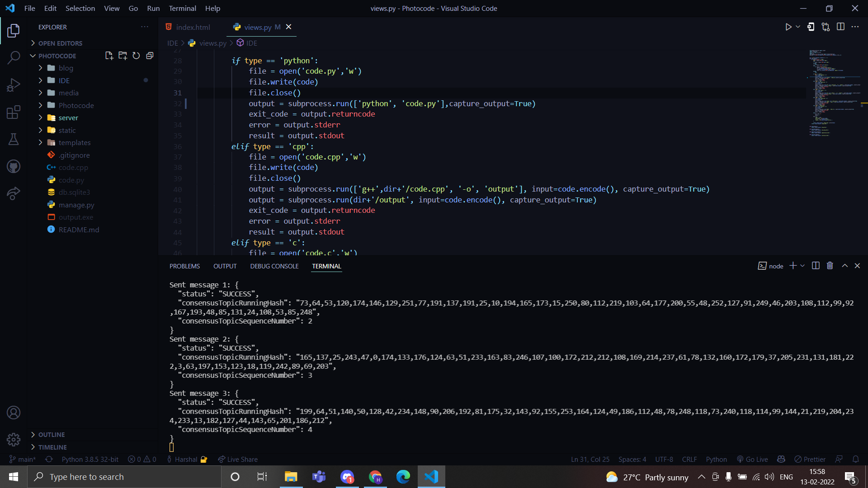
Task: Kill terminal with trash icon
Action: [830, 266]
